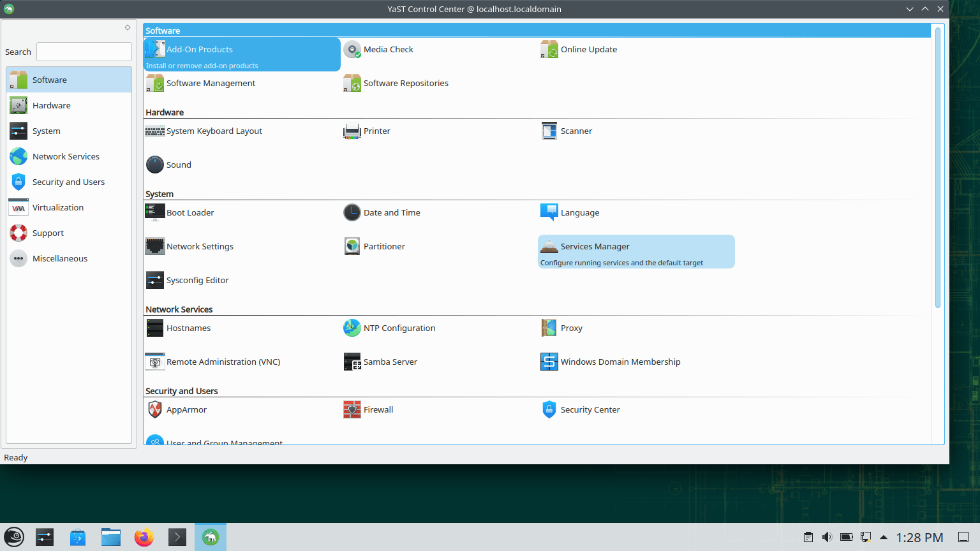980x551 pixels.
Task: Open the Firewall module icon
Action: tap(352, 409)
